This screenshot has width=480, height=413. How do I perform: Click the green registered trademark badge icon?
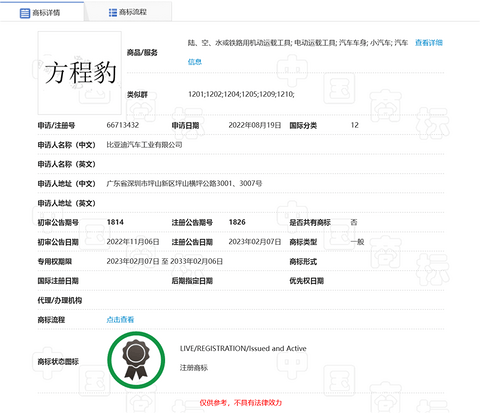(x=136, y=360)
